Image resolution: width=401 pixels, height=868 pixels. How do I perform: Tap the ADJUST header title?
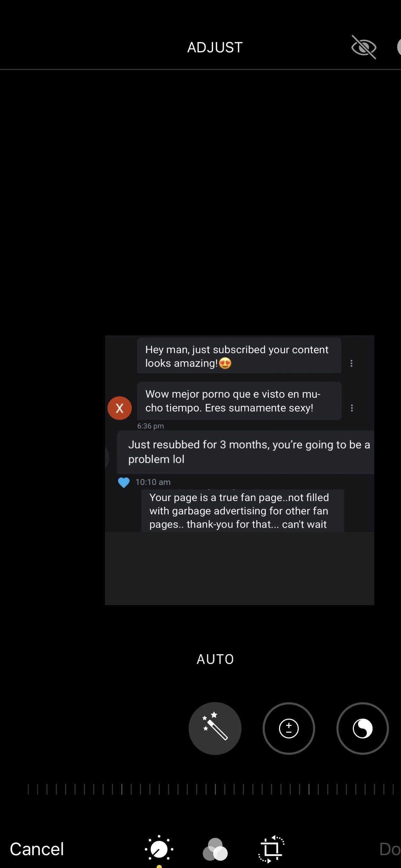215,47
